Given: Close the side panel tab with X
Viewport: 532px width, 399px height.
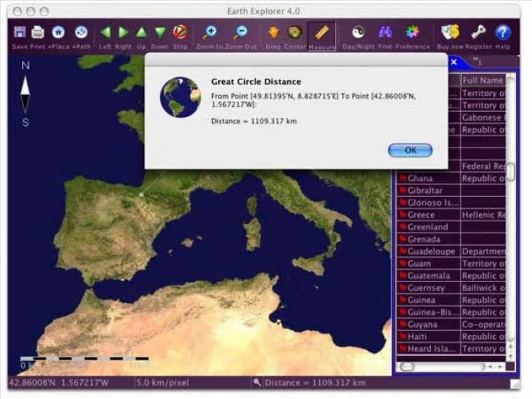Looking at the screenshot, I should 454,62.
